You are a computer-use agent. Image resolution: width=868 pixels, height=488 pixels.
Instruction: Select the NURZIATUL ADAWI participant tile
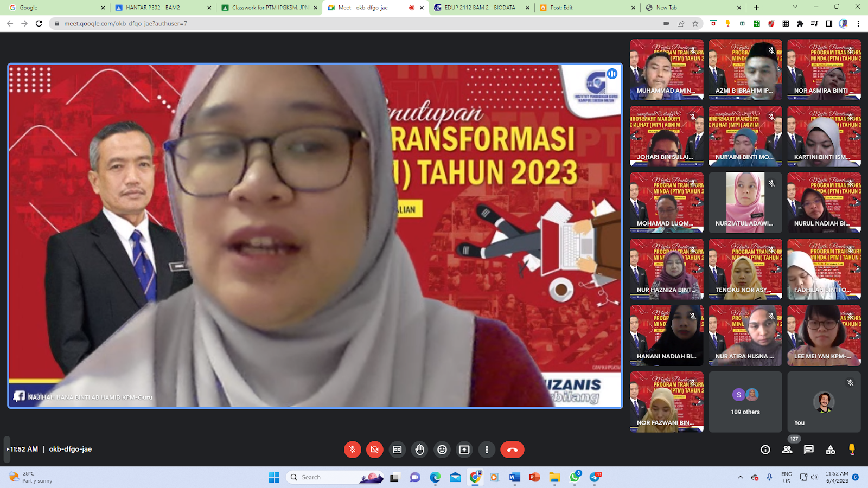click(745, 203)
